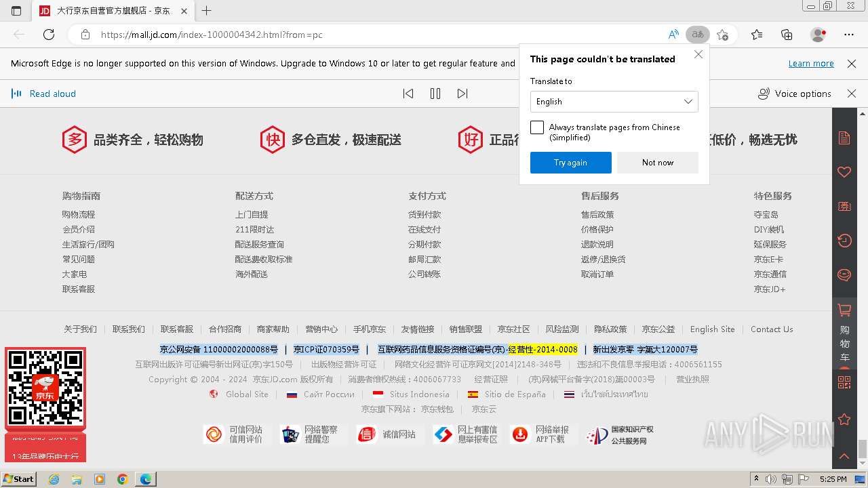Click the JD QR code image
868x488 pixels.
[x=45, y=388]
